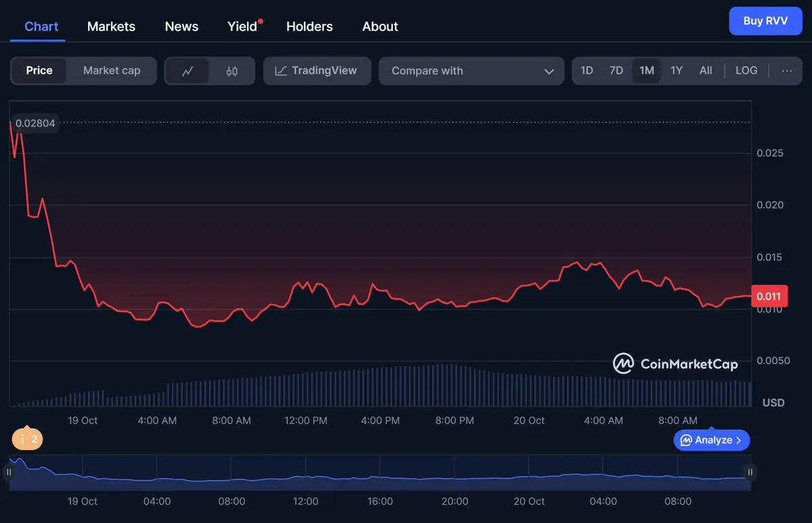812x523 pixels.
Task: Click the 20:00 navigator time label
Action: click(x=454, y=501)
